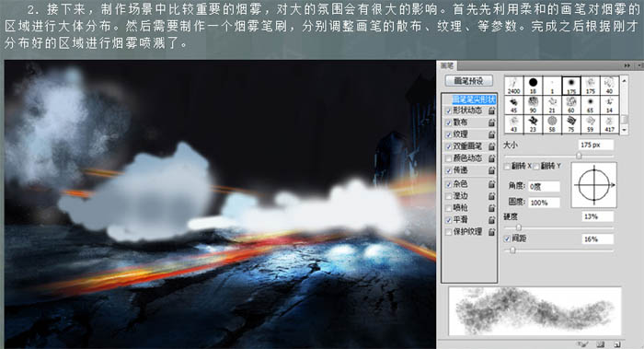Click the brush list scroll down arrow
644x349 pixels.
click(x=625, y=130)
